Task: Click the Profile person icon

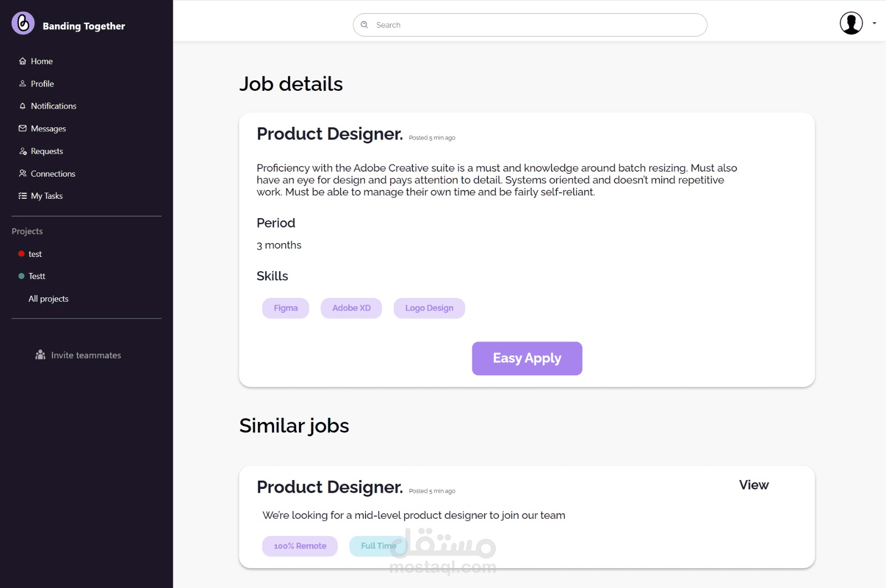Action: [23, 84]
